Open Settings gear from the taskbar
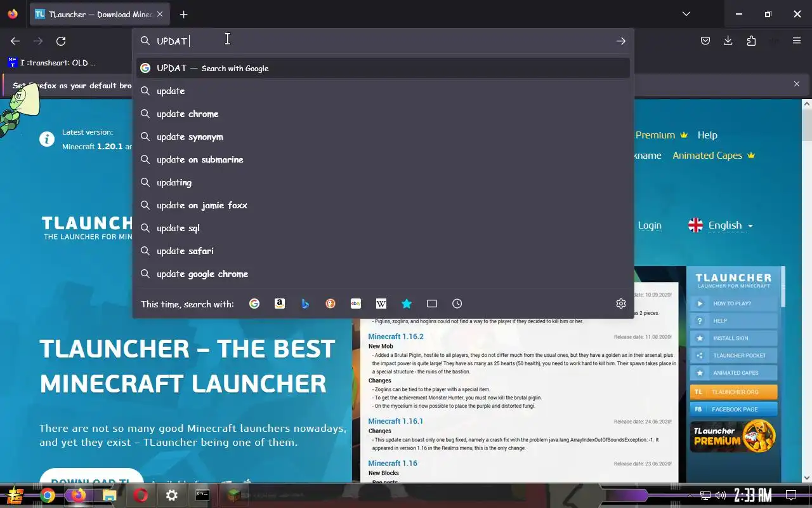The image size is (812, 508). (x=172, y=495)
